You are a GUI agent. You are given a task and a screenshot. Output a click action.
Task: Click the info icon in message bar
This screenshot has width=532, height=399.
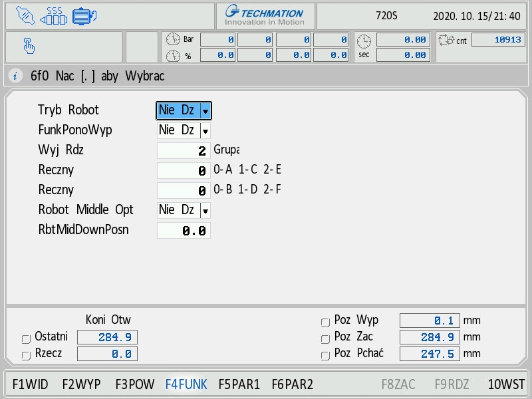coord(16,76)
